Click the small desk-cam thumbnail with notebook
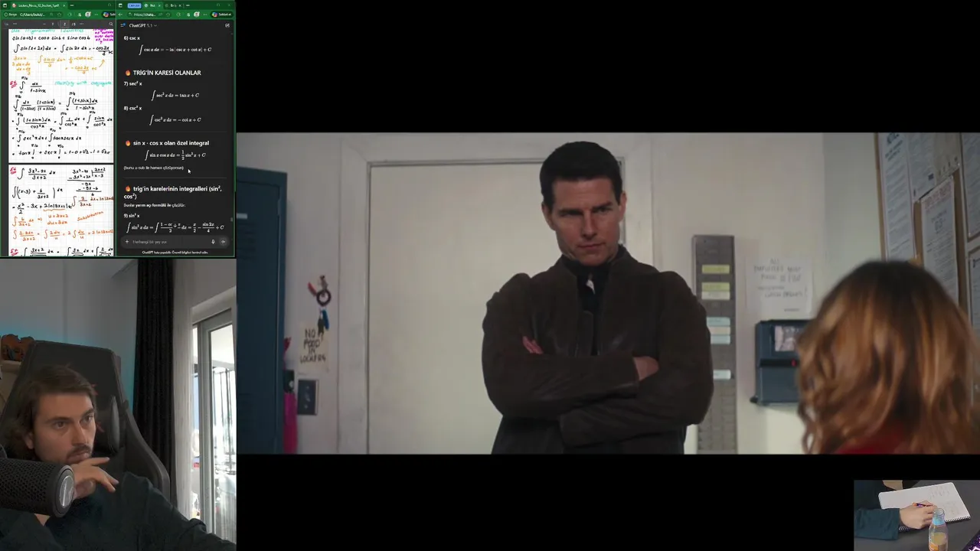 click(x=916, y=515)
